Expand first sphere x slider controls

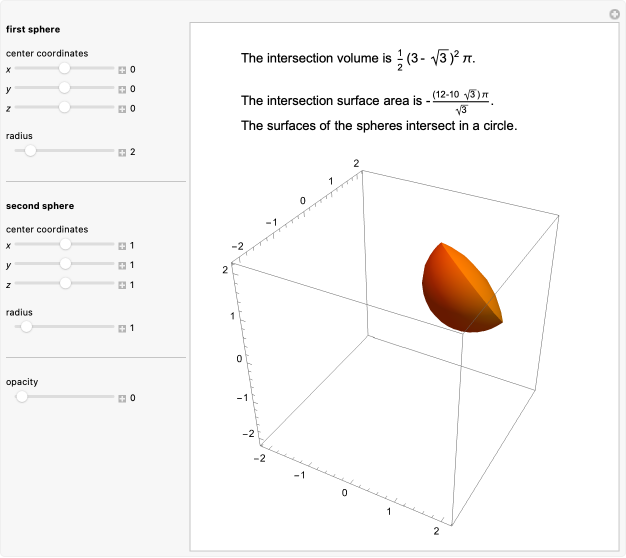(122, 70)
